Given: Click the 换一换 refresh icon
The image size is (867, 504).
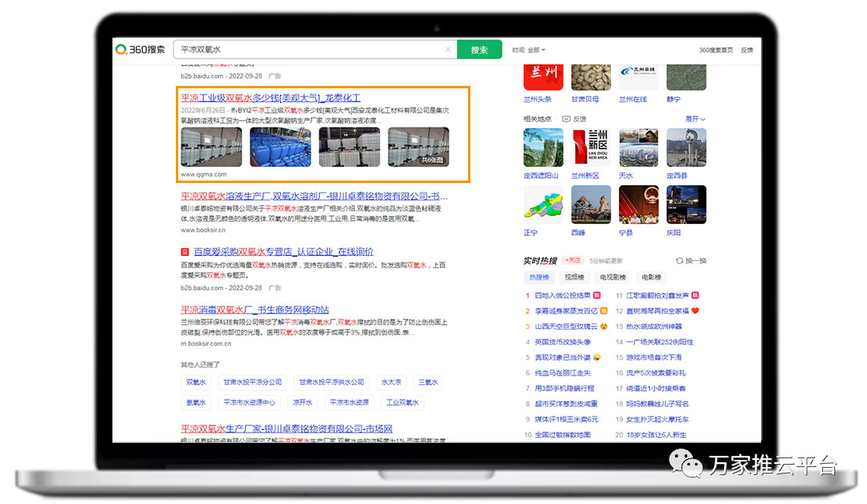Looking at the screenshot, I should tap(678, 261).
